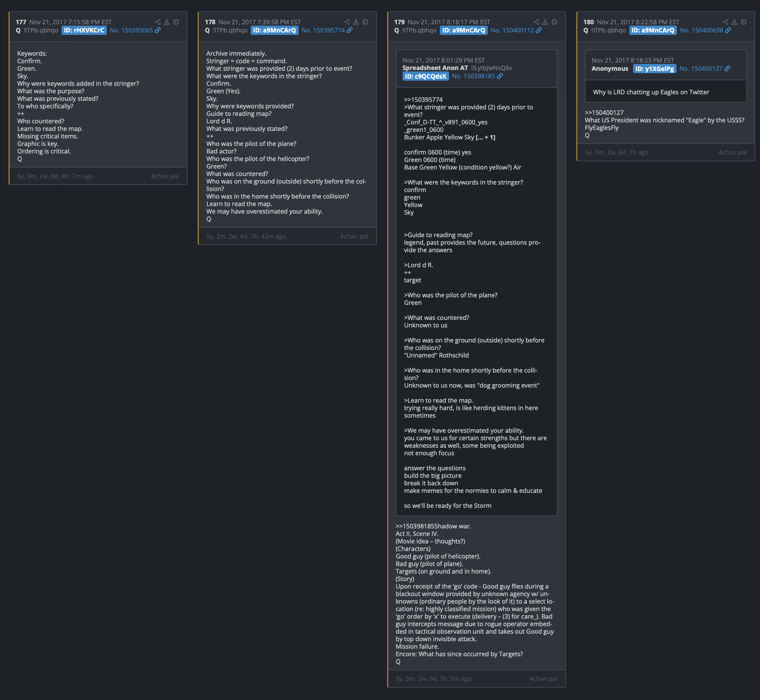Open post 180 via its arrow circle icon
The height and width of the screenshot is (700, 760).
pos(743,22)
